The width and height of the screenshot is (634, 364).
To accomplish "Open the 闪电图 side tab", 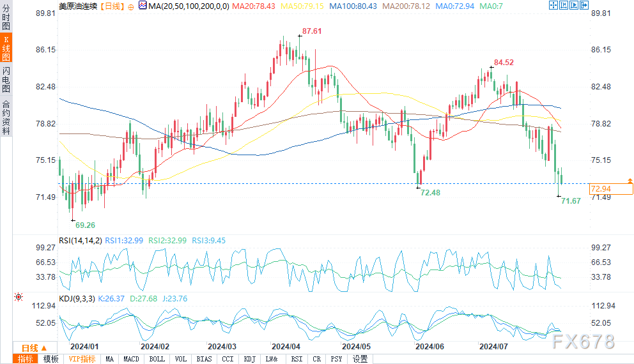I will (6, 79).
